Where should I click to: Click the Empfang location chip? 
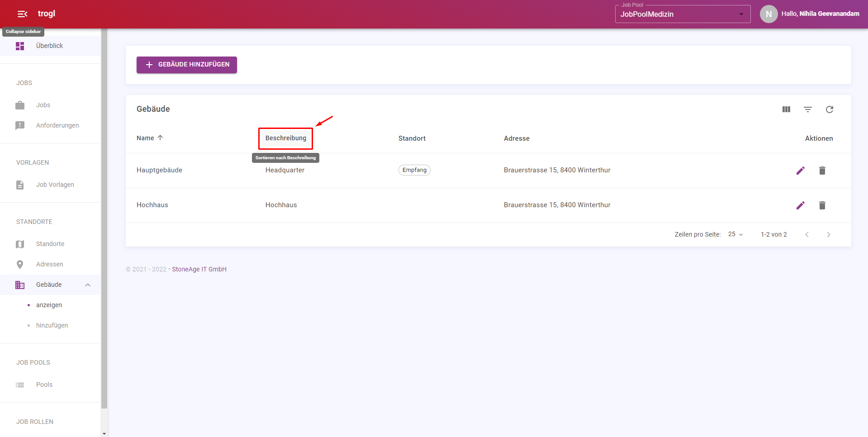pos(414,170)
